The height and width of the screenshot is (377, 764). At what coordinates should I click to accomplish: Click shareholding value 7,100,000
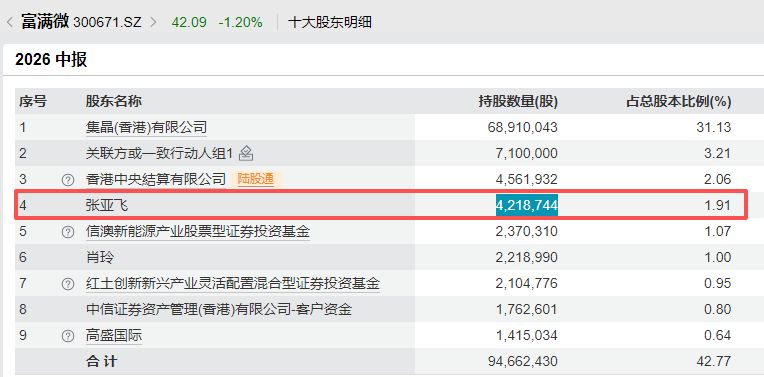(x=527, y=154)
